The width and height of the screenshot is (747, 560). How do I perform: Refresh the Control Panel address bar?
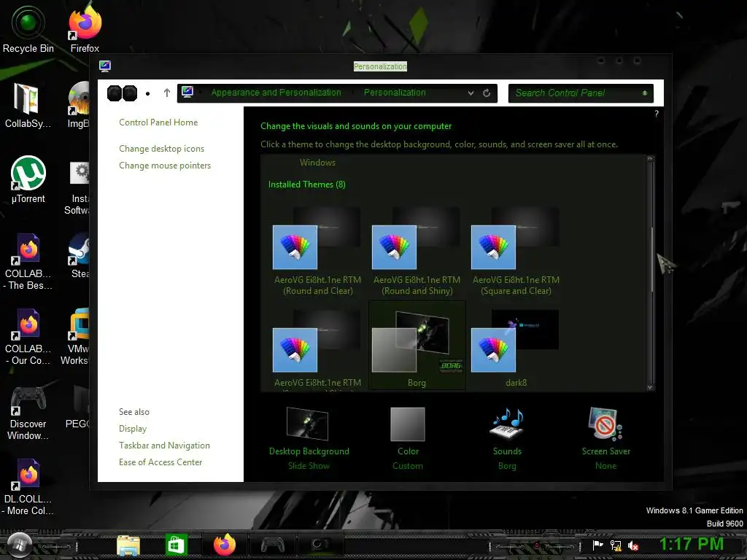[x=487, y=93]
